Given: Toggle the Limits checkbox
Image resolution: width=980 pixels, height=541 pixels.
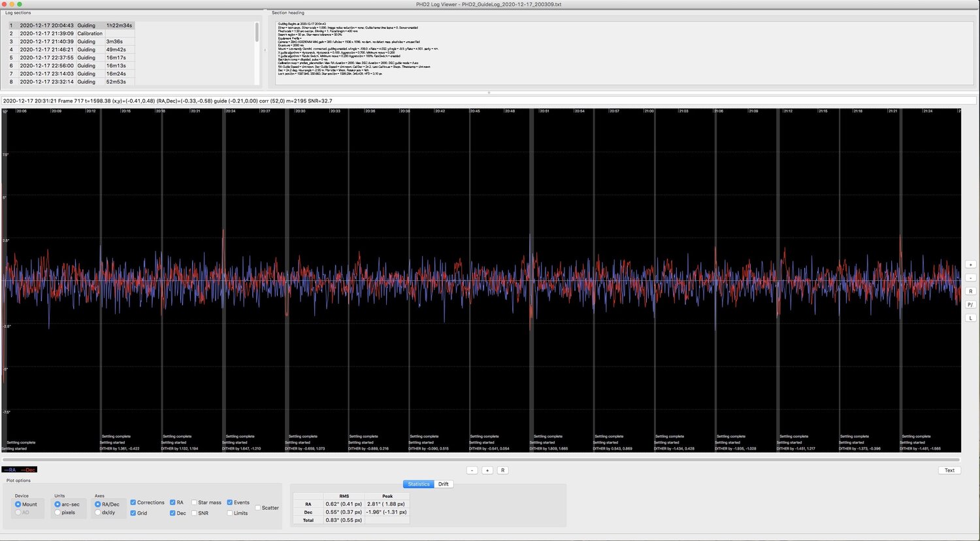Looking at the screenshot, I should pyautogui.click(x=230, y=514).
